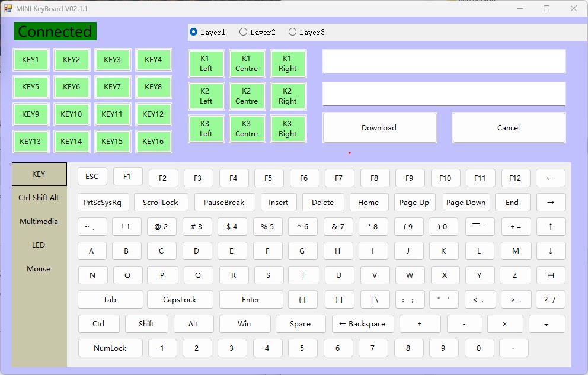Open the LED settings tab
This screenshot has height=375, width=588.
pyautogui.click(x=39, y=245)
